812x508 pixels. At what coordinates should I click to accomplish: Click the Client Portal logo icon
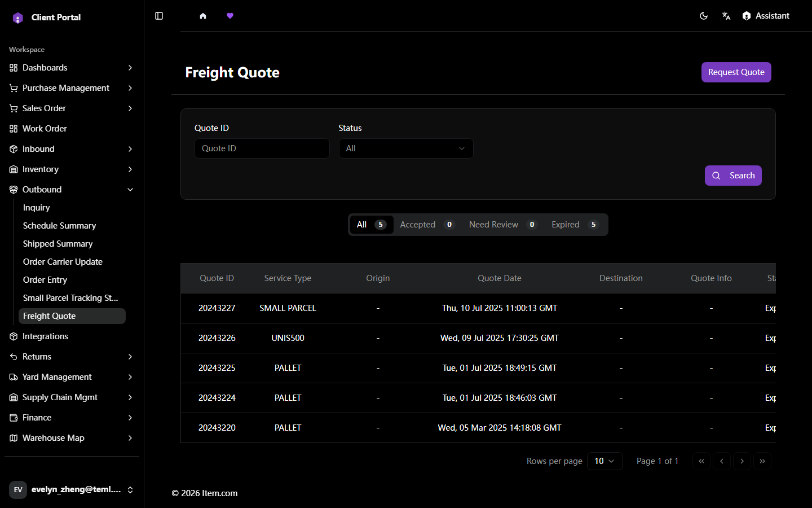coord(18,17)
